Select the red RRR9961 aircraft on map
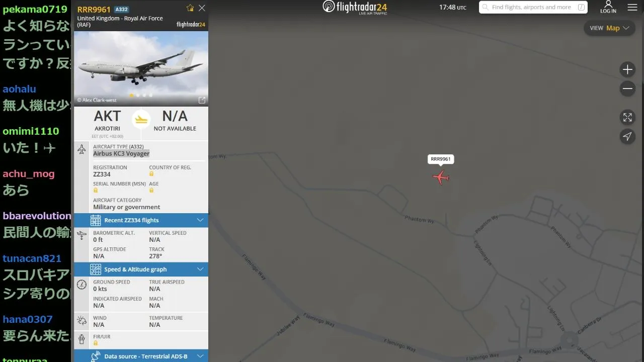The width and height of the screenshot is (644, 362). (x=441, y=177)
